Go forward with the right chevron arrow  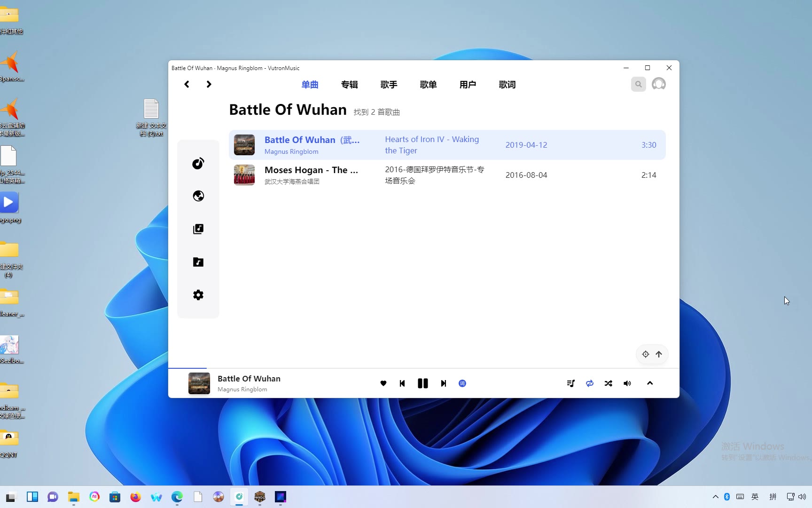209,84
